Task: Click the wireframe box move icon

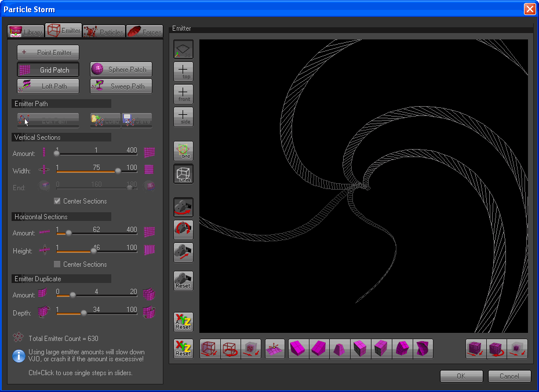Action: click(x=210, y=349)
